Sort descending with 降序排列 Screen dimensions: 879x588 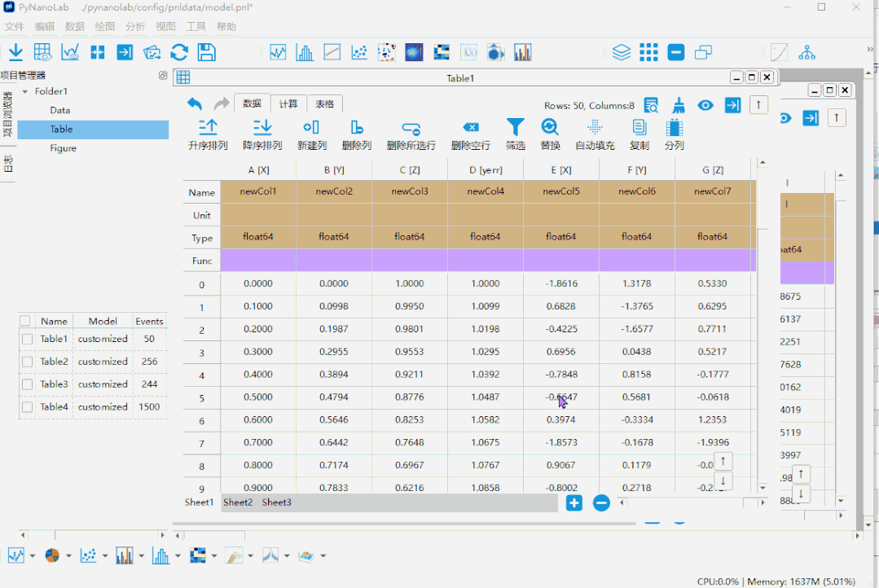pos(262,135)
